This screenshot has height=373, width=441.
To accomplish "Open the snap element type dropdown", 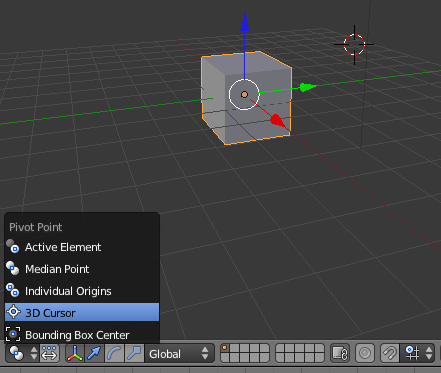I will tap(418, 353).
